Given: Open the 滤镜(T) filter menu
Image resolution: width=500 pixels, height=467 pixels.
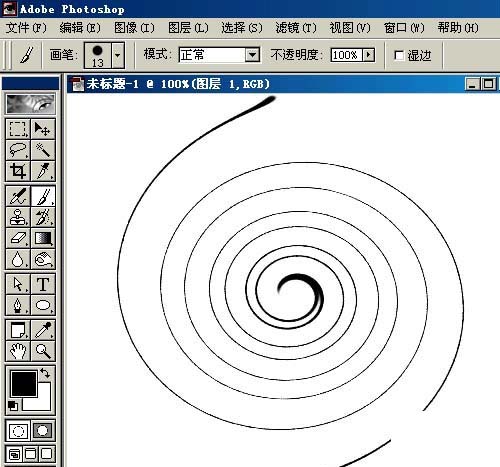Looking at the screenshot, I should (x=296, y=28).
